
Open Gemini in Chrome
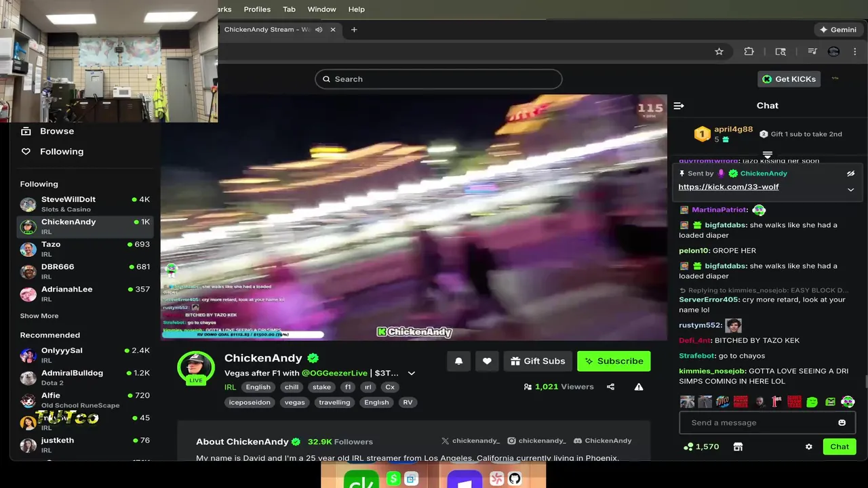pyautogui.click(x=838, y=30)
